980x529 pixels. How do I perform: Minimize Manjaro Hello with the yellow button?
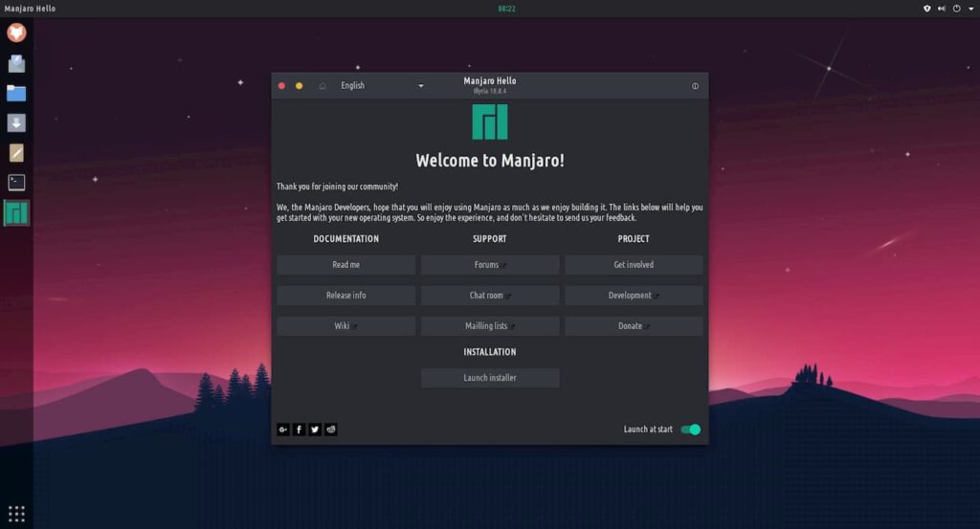300,86
